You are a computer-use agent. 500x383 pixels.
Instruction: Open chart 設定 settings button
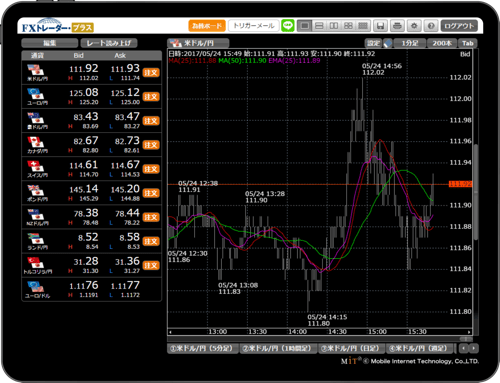point(373,43)
